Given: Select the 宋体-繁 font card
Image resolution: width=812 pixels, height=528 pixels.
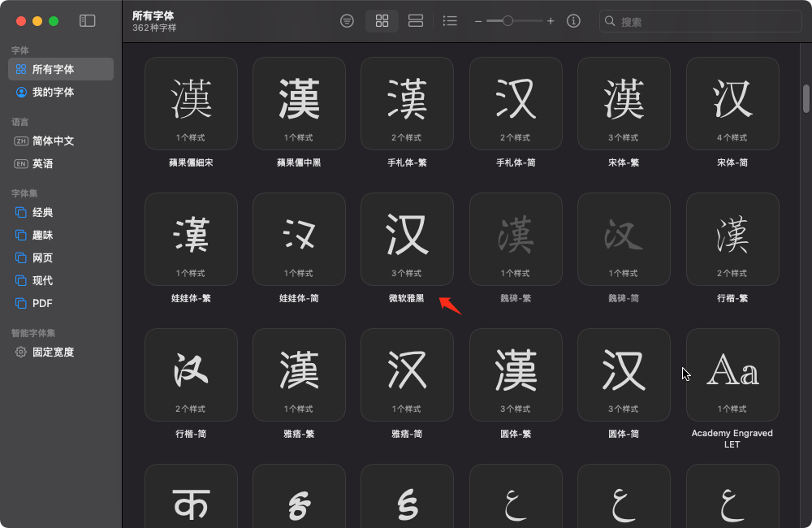Looking at the screenshot, I should pyautogui.click(x=624, y=104).
